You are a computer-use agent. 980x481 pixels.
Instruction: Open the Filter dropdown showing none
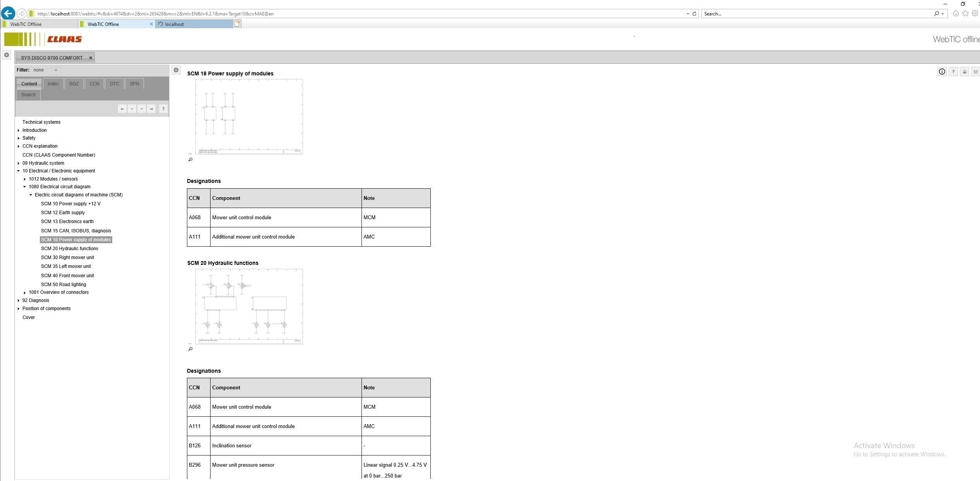pyautogui.click(x=55, y=70)
